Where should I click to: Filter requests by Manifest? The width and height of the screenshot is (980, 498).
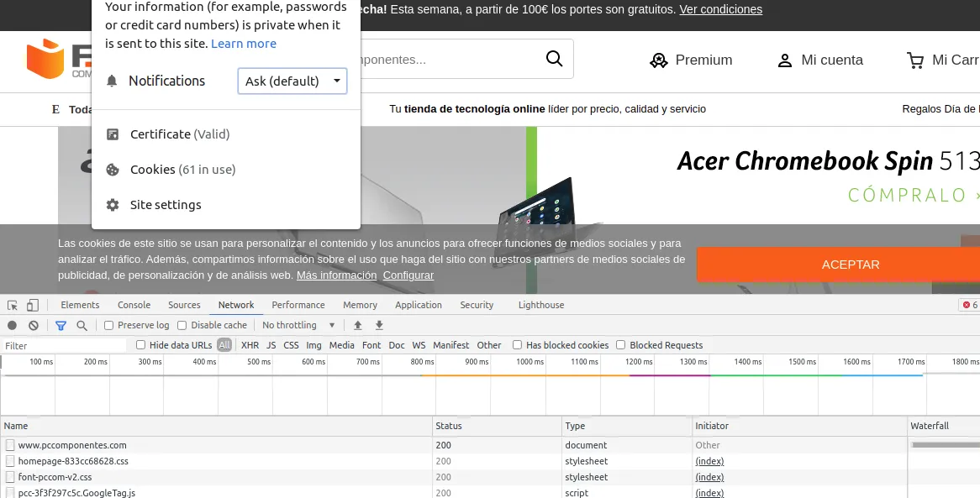tap(451, 345)
